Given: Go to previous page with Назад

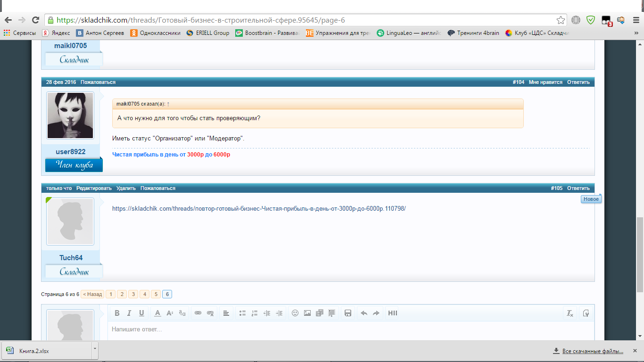Looking at the screenshot, I should point(92,294).
